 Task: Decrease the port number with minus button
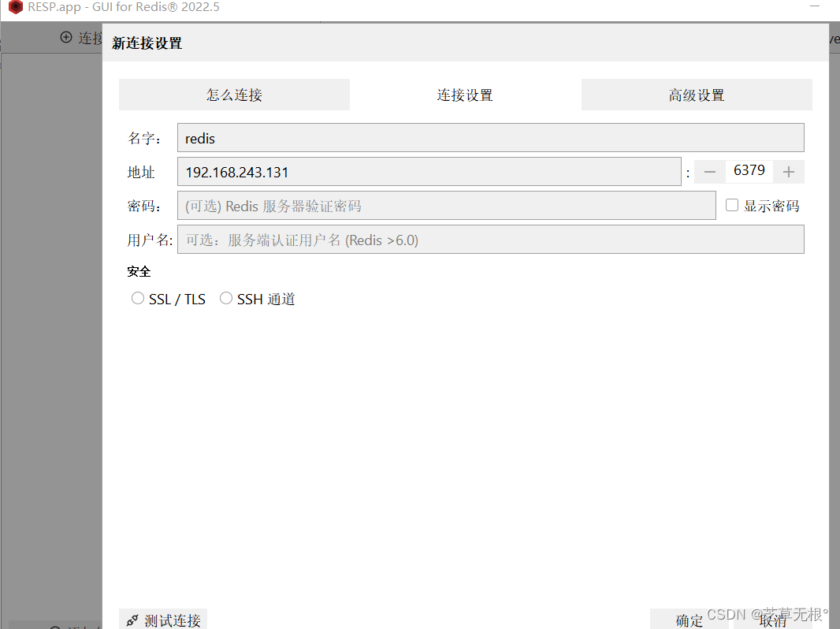coord(710,172)
